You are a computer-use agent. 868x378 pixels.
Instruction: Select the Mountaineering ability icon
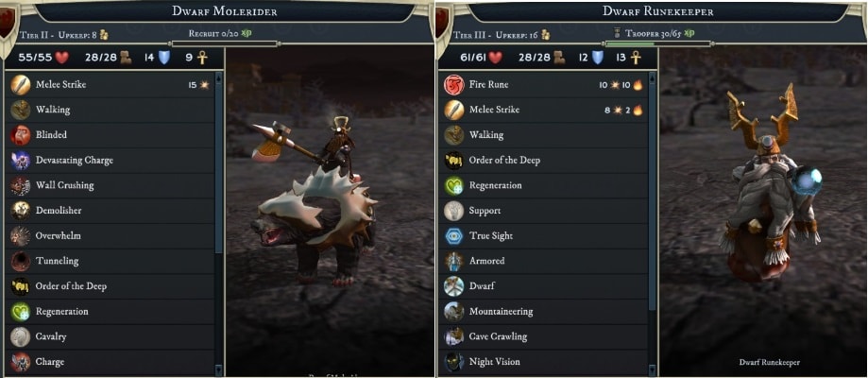tap(454, 311)
